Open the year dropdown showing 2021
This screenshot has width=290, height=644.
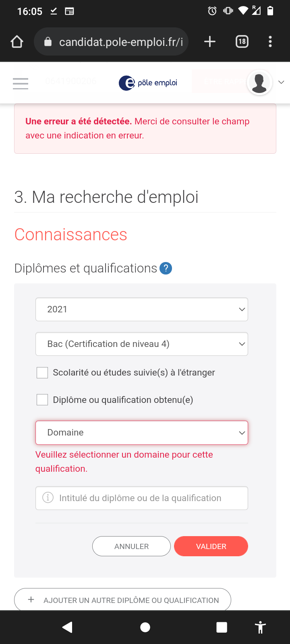142,310
